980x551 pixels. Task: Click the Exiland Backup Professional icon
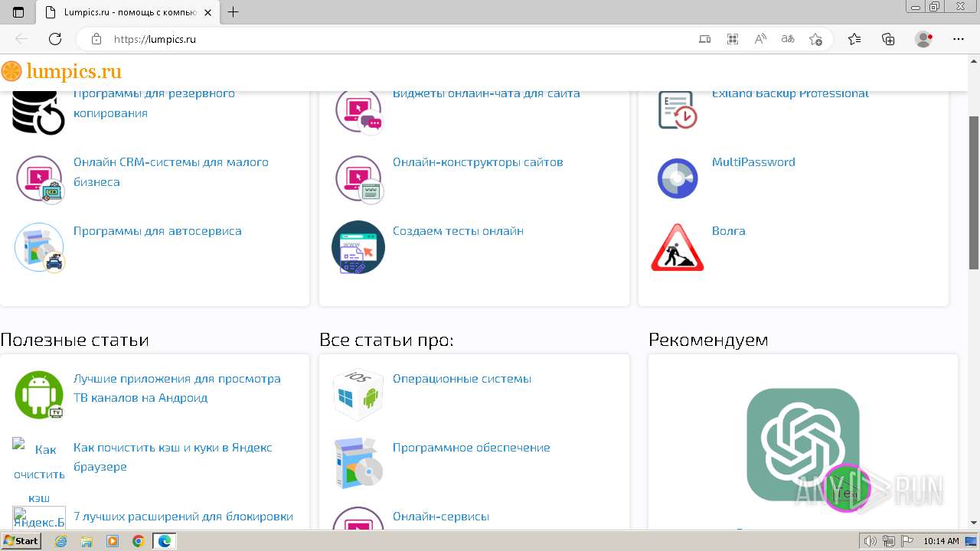tap(678, 110)
